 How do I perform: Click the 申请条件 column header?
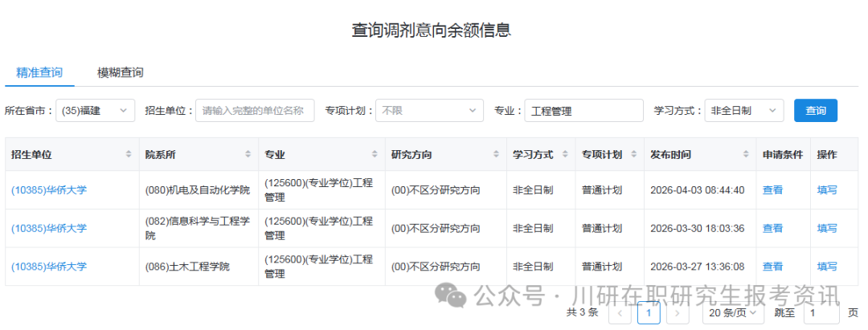[783, 154]
